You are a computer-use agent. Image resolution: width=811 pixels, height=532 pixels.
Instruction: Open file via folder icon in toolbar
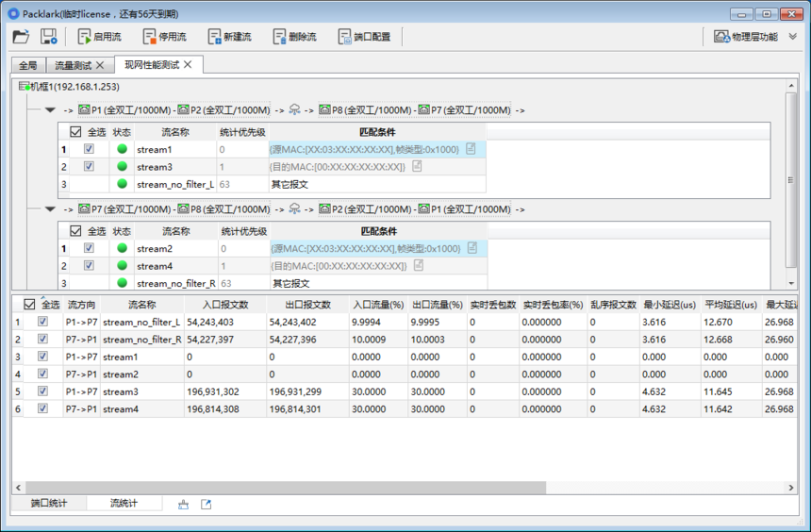[21, 36]
